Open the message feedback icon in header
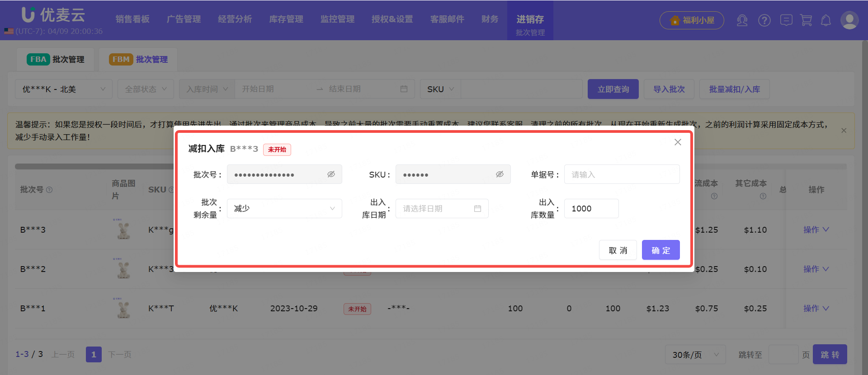Image resolution: width=868 pixels, height=375 pixels. pyautogui.click(x=786, y=20)
